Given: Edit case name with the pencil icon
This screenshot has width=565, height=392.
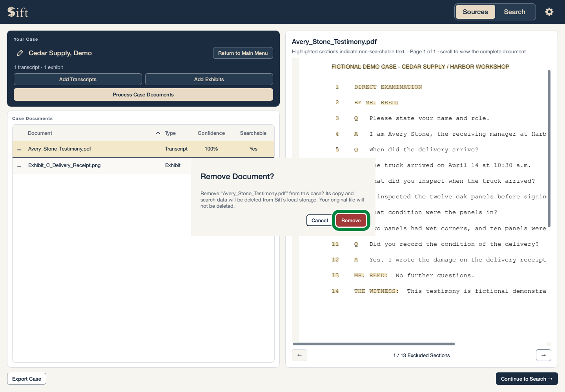Looking at the screenshot, I should coord(20,53).
